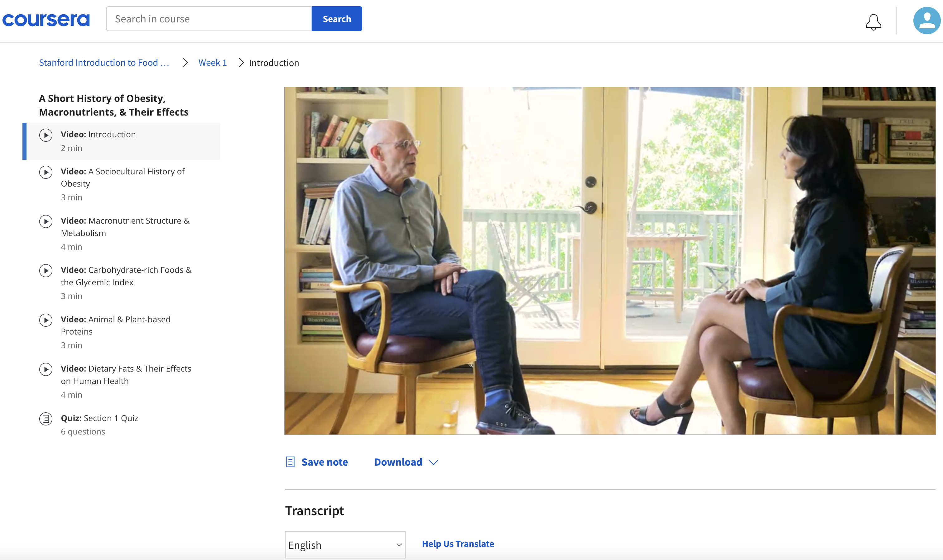This screenshot has height=560, width=943.
Task: Click the Search in course field
Action: click(209, 19)
